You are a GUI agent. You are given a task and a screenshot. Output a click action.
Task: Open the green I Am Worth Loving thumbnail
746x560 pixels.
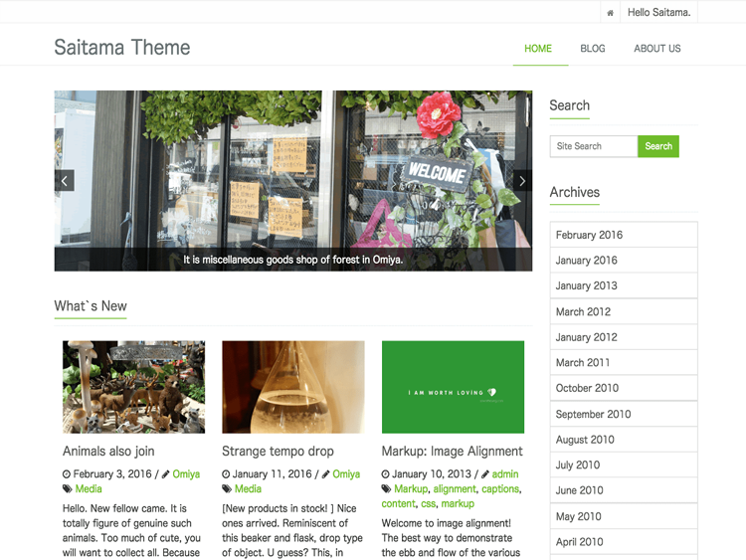[x=453, y=387]
